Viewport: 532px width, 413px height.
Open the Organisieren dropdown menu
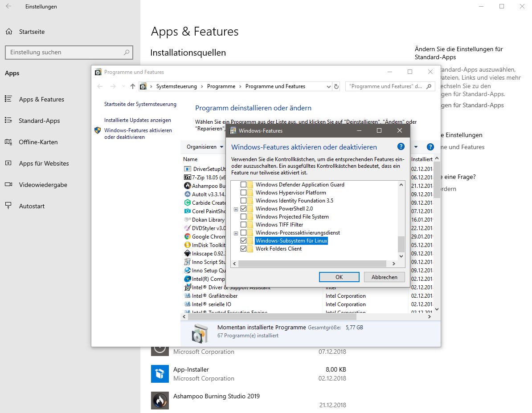click(x=205, y=147)
